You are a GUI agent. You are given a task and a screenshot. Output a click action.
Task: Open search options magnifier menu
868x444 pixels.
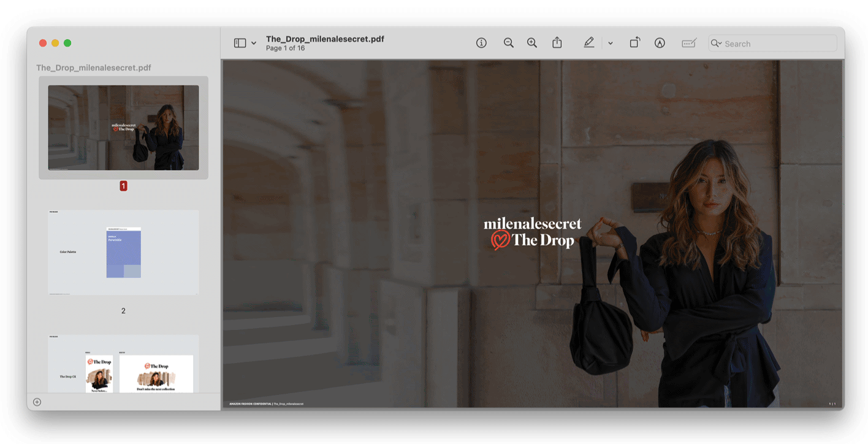[716, 44]
